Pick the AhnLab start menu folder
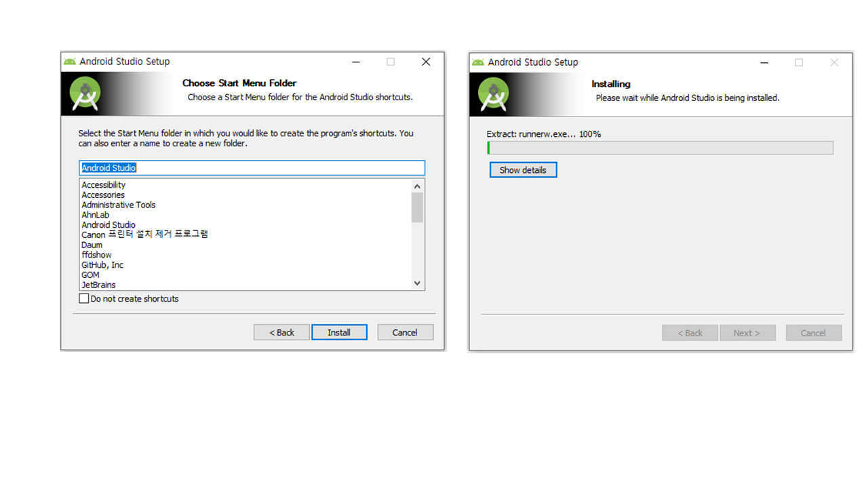 (x=96, y=215)
